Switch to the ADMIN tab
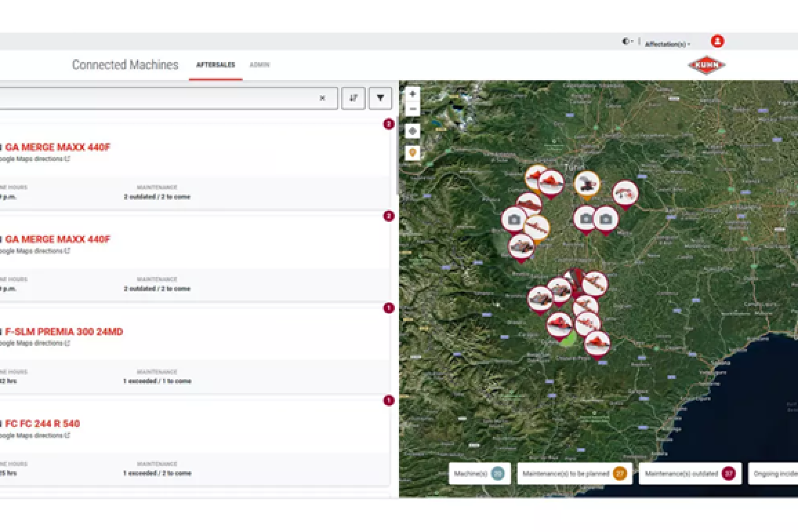 tap(259, 65)
